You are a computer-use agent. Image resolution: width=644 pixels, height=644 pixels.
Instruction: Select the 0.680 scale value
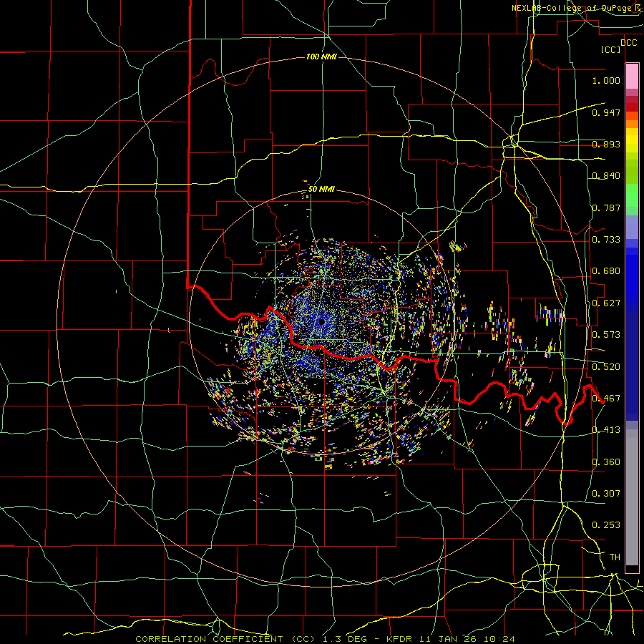[x=606, y=271]
